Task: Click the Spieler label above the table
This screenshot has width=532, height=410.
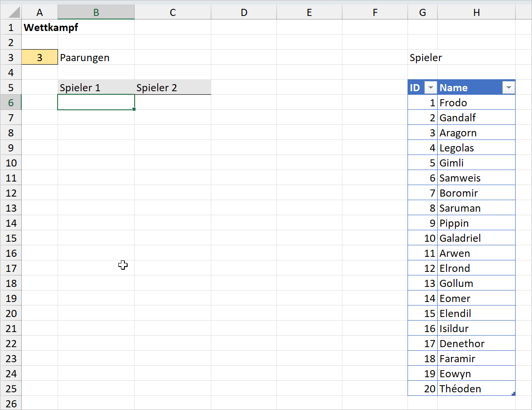Action: click(x=423, y=58)
